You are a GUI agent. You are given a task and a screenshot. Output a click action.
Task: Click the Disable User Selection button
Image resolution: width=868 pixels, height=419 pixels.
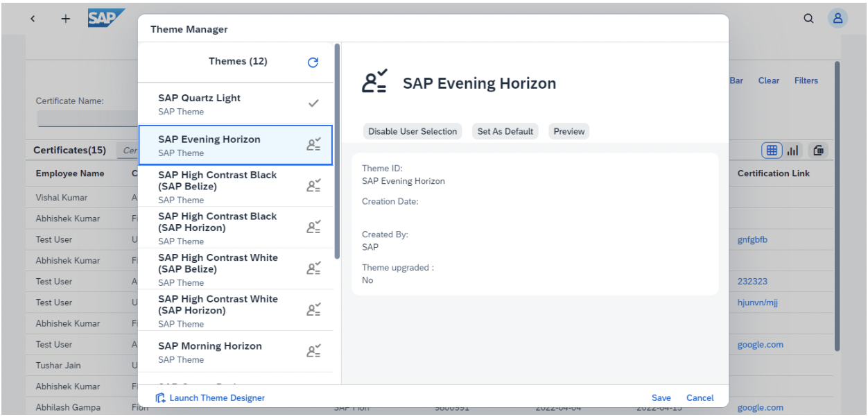pos(412,131)
